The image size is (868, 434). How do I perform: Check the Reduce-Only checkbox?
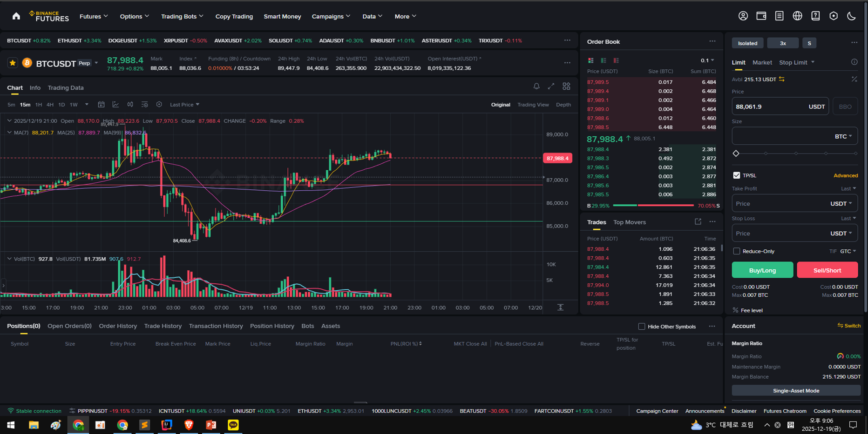(736, 251)
